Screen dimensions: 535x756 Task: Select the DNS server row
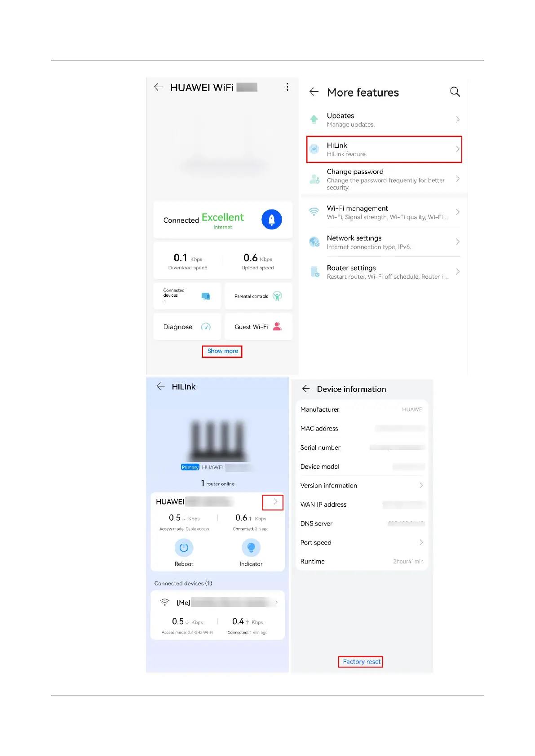[x=362, y=523]
